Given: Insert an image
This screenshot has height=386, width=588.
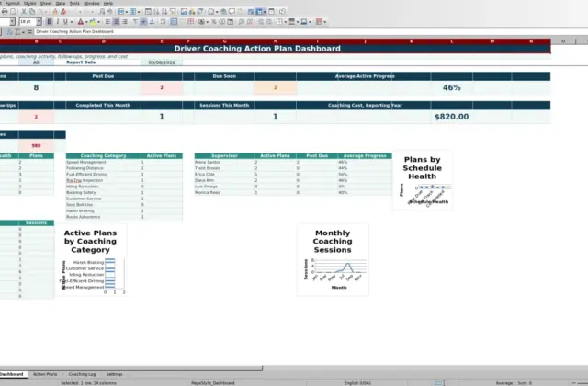Looking at the screenshot, I should tap(184, 12).
